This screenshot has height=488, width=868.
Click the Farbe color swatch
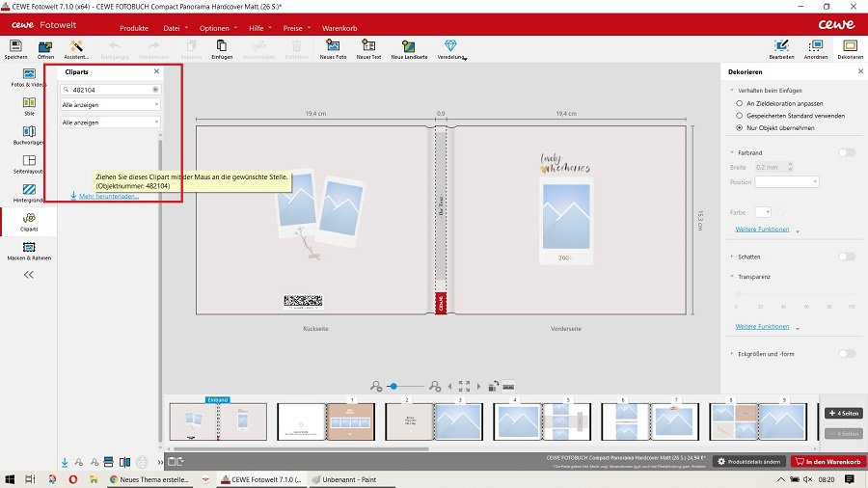pos(763,211)
